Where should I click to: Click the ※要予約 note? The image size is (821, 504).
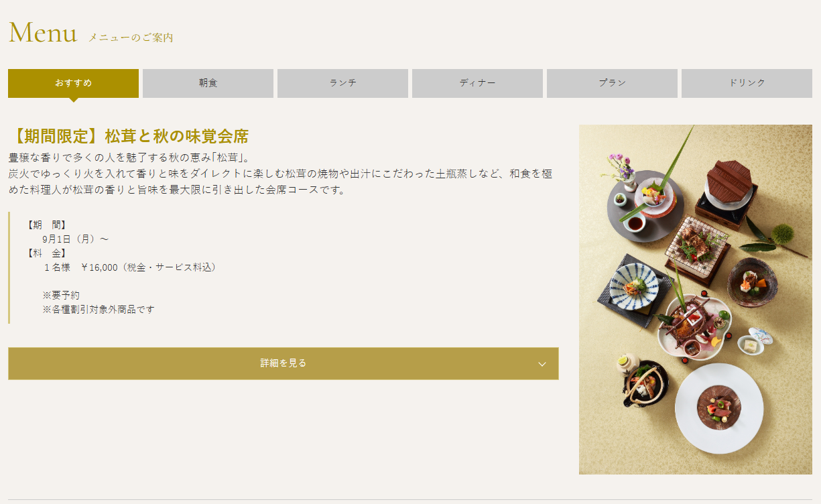coord(61,295)
